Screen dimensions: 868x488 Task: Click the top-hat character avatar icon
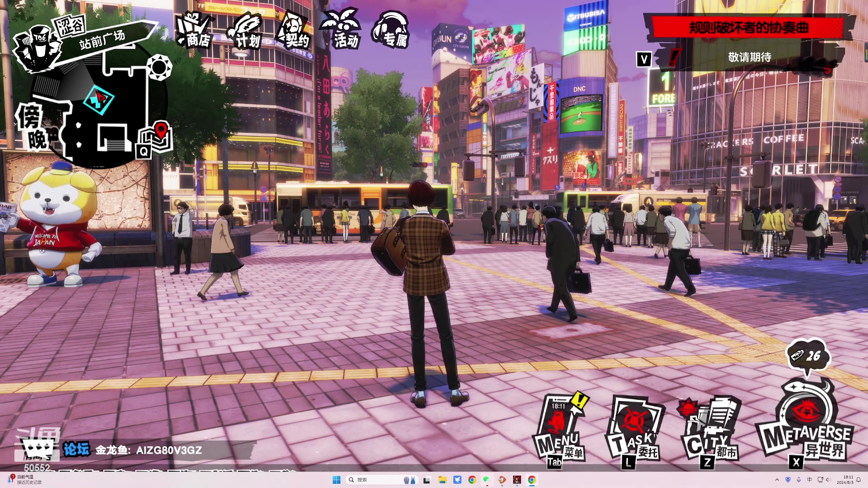(38, 48)
